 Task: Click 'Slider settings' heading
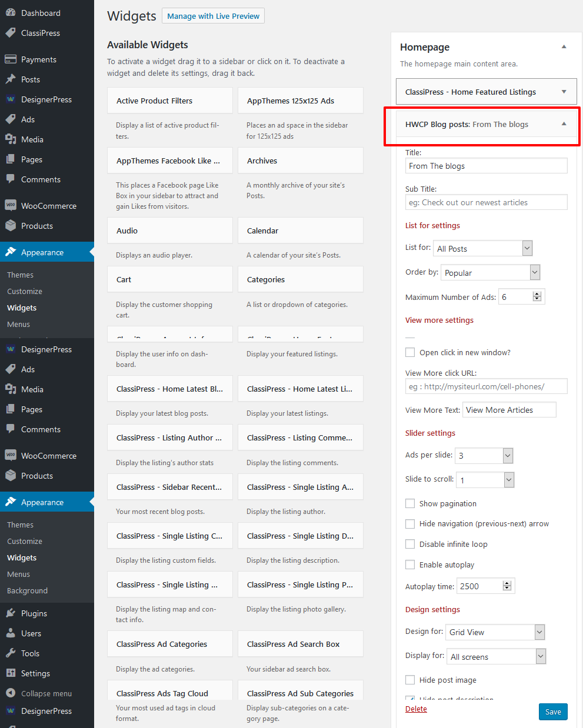click(430, 433)
